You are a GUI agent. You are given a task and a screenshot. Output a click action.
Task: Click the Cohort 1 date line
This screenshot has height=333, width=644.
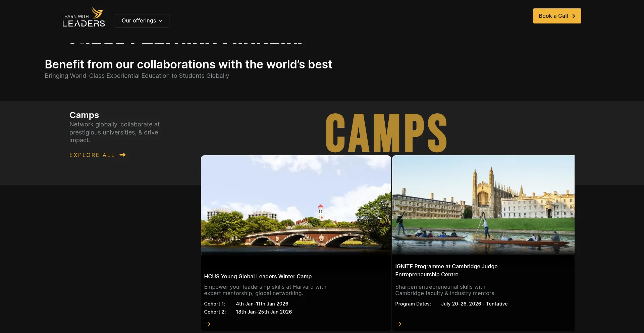(246, 304)
